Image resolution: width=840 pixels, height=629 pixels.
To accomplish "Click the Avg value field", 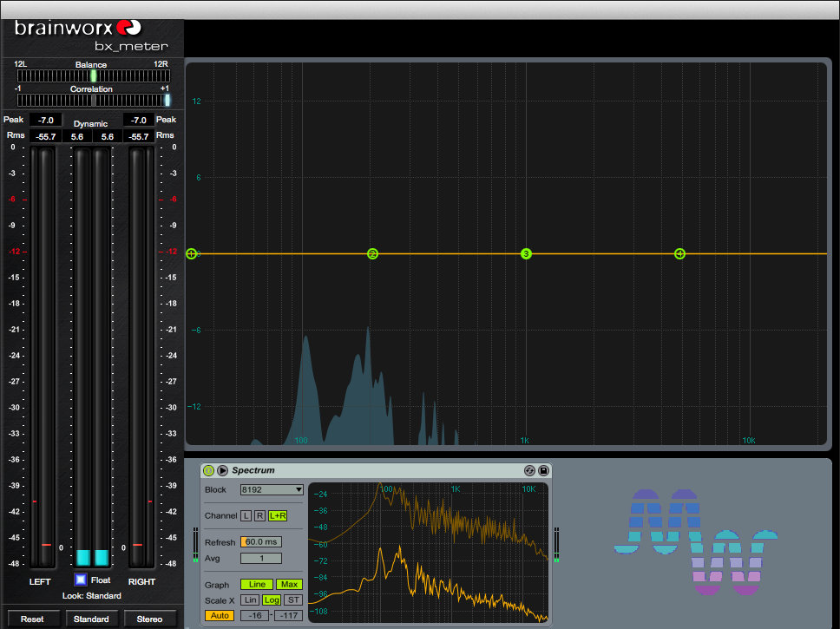I will tap(261, 558).
